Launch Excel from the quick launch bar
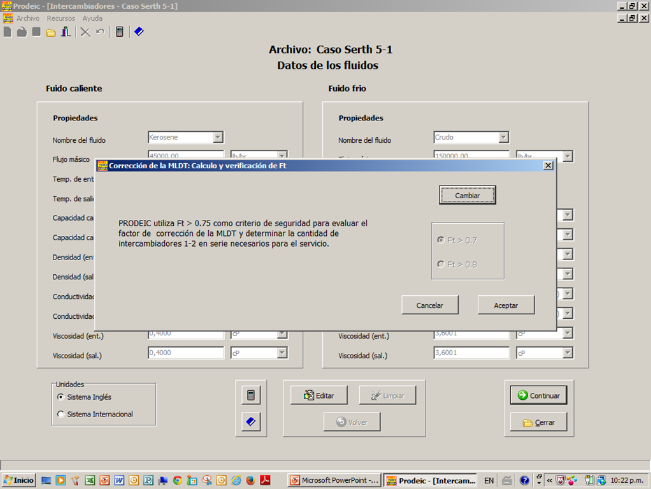651x489 pixels. [90, 480]
